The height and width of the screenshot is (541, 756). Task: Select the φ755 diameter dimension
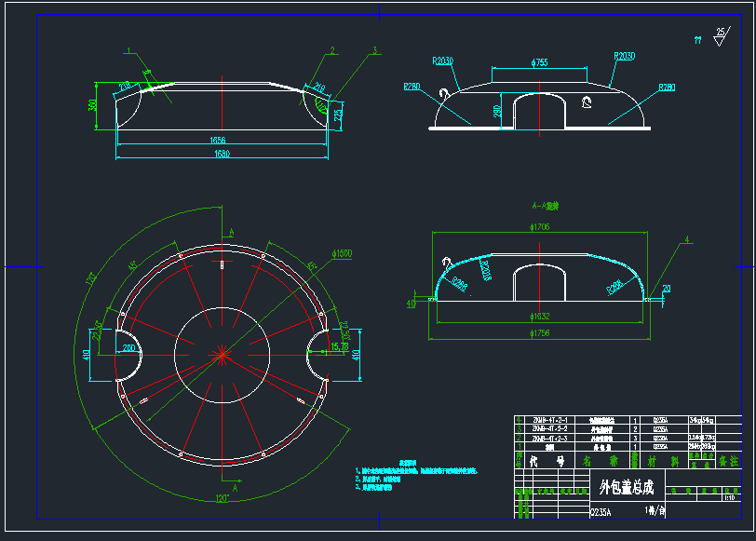pos(539,62)
